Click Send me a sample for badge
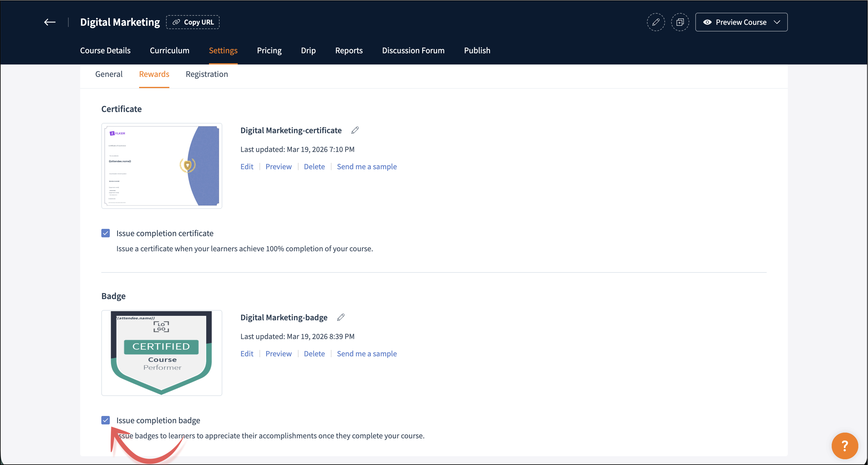The width and height of the screenshot is (868, 465). pyautogui.click(x=367, y=354)
